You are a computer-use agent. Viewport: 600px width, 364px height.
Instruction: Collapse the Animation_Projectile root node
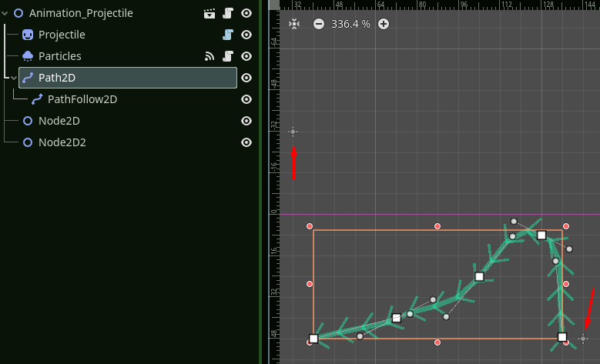[x=6, y=13]
